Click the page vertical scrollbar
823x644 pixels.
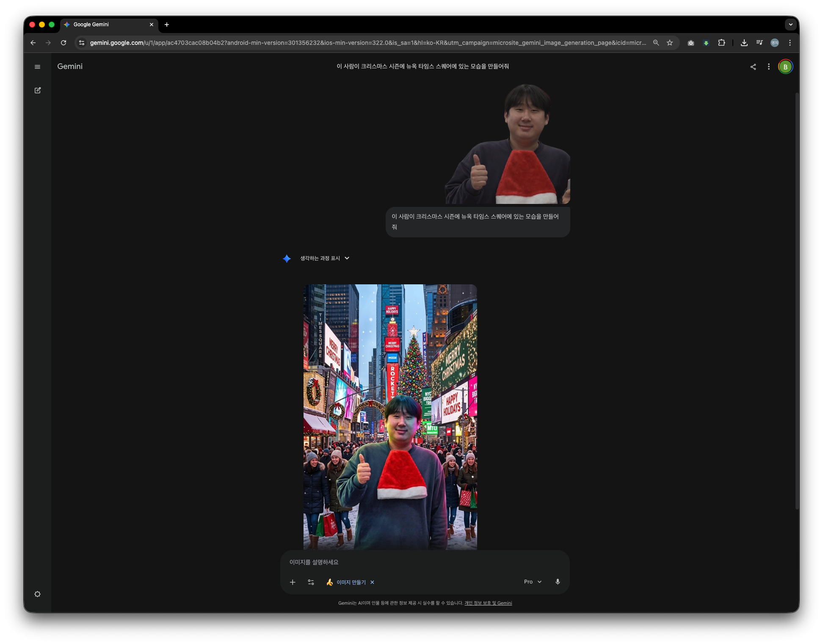797,301
